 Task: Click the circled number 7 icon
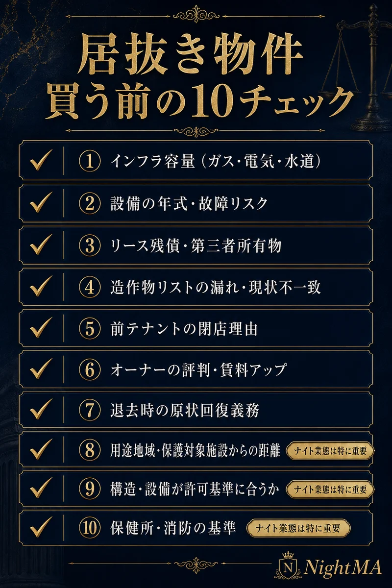(90, 411)
